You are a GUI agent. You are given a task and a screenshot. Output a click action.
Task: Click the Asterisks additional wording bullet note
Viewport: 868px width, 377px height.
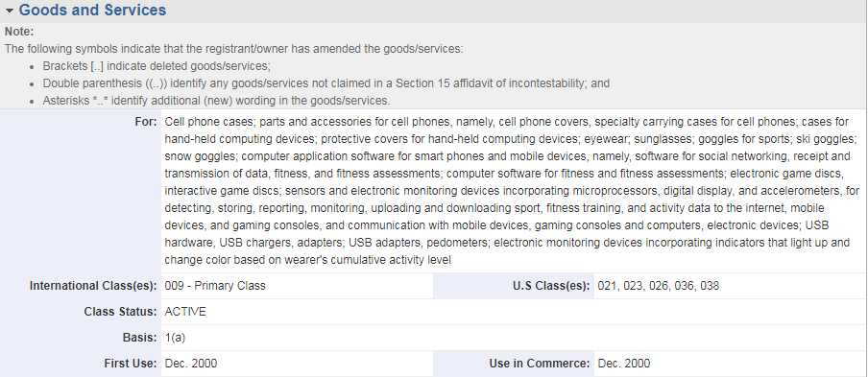click(x=216, y=101)
